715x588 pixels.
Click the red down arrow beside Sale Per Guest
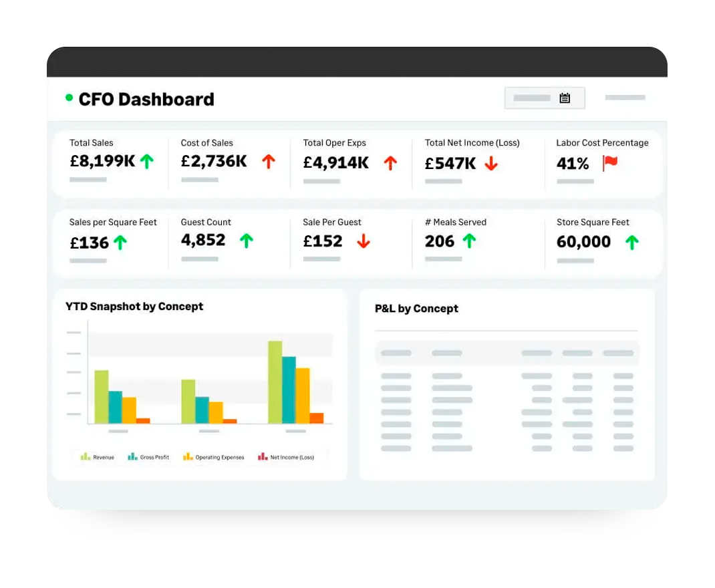[x=364, y=241]
